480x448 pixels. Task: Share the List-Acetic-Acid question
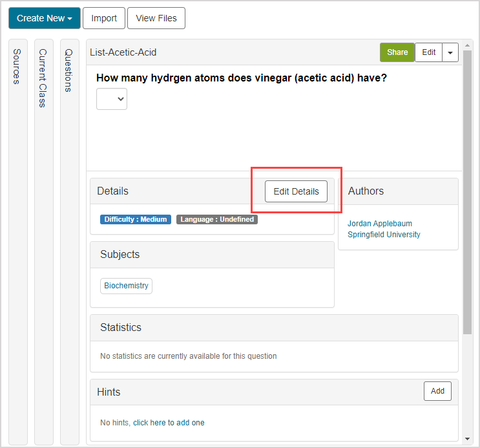point(397,52)
